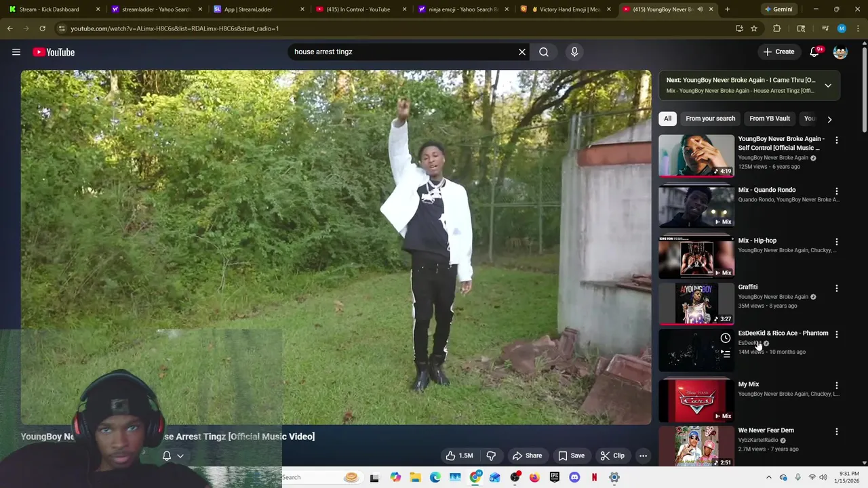The width and height of the screenshot is (868, 488).
Task: Share the House Arrest Tingz video
Action: [527, 455]
